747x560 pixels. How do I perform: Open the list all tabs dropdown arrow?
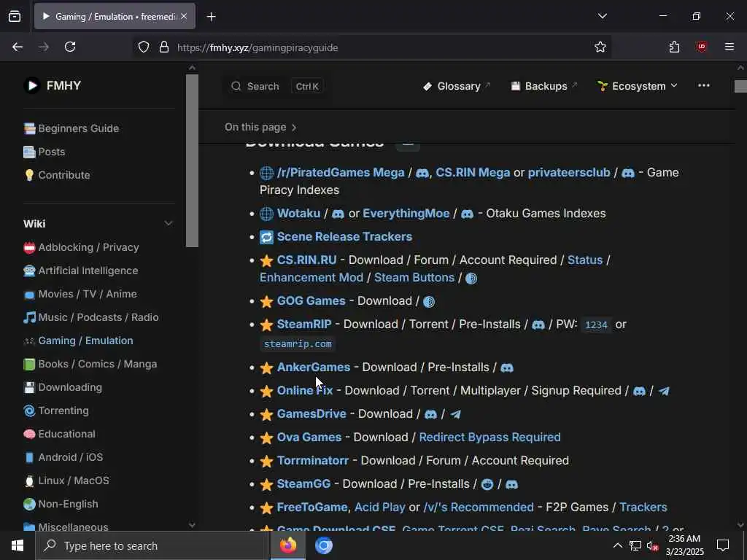tap(602, 16)
